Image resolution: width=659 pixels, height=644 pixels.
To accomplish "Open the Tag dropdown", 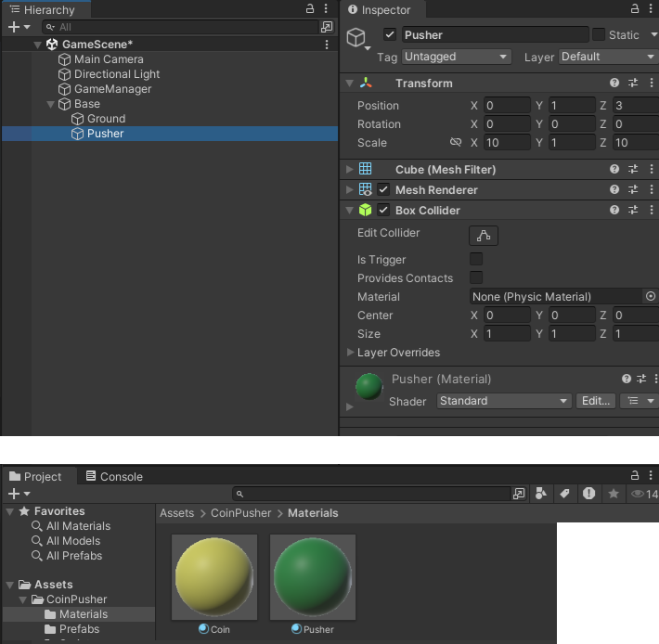I will tap(457, 57).
